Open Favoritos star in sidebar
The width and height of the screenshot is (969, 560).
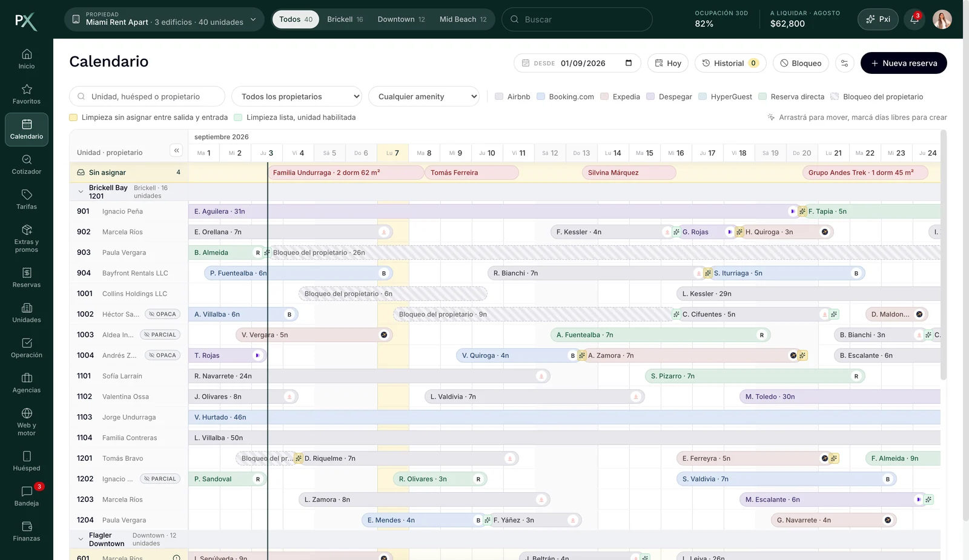coord(27,89)
